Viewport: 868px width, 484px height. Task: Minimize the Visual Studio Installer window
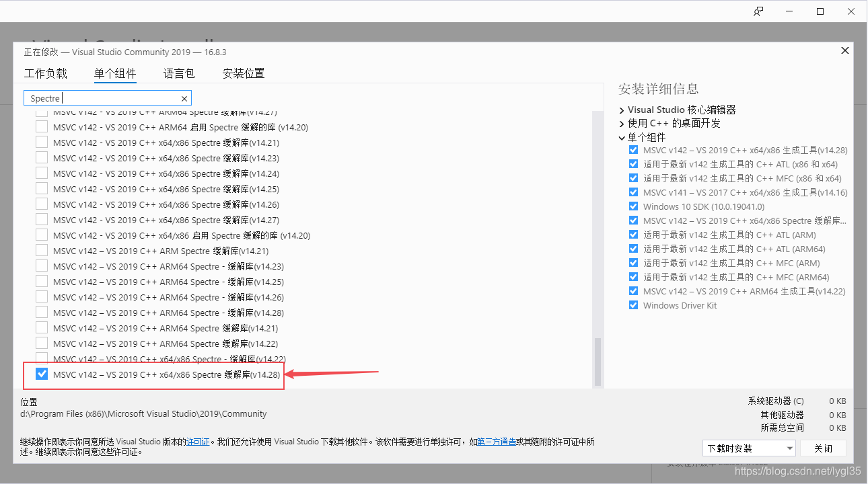789,11
